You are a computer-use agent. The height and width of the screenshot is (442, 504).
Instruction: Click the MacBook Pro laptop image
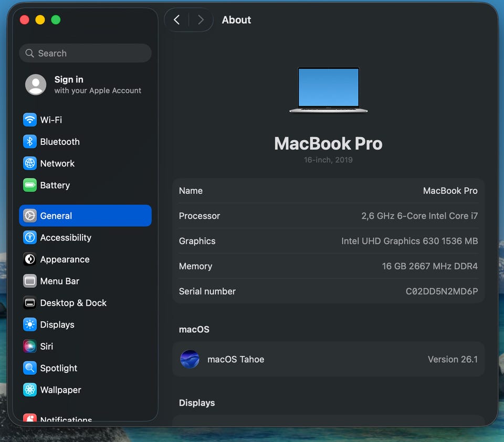coord(328,90)
